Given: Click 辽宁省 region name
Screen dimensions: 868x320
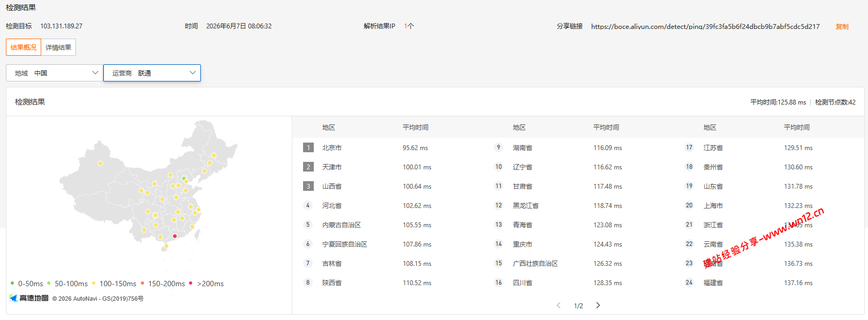Looking at the screenshot, I should 523,167.
